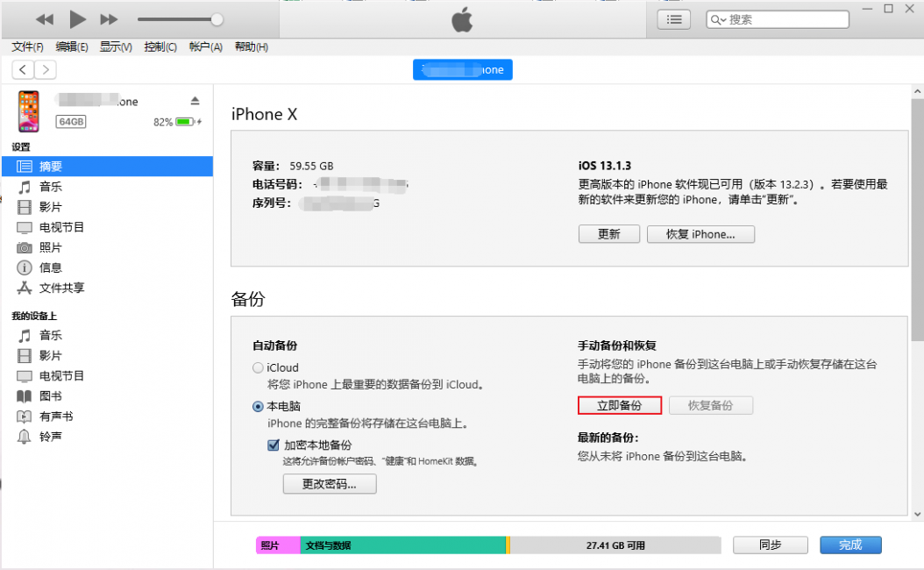Viewport: 924px width, 570px height.
Task: Select the 本电脑 radio button
Action: 258,407
